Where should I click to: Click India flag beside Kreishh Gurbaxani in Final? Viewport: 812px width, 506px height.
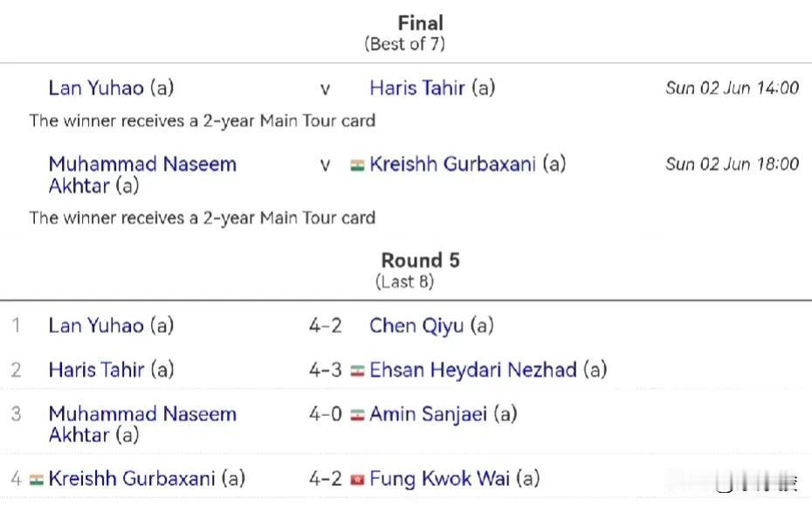pos(357,165)
